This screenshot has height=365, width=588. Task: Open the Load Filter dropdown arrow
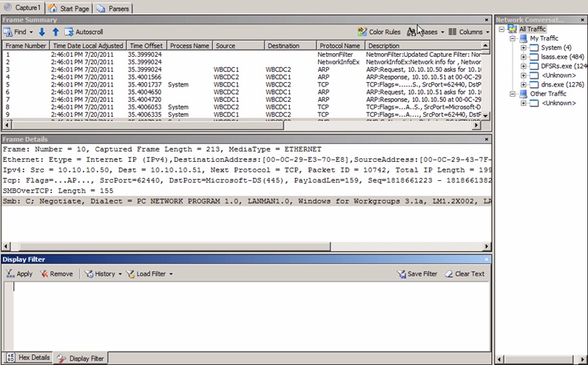[171, 274]
